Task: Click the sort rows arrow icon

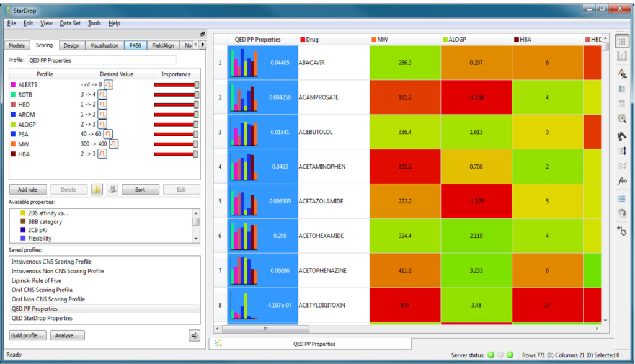Action: point(621,151)
